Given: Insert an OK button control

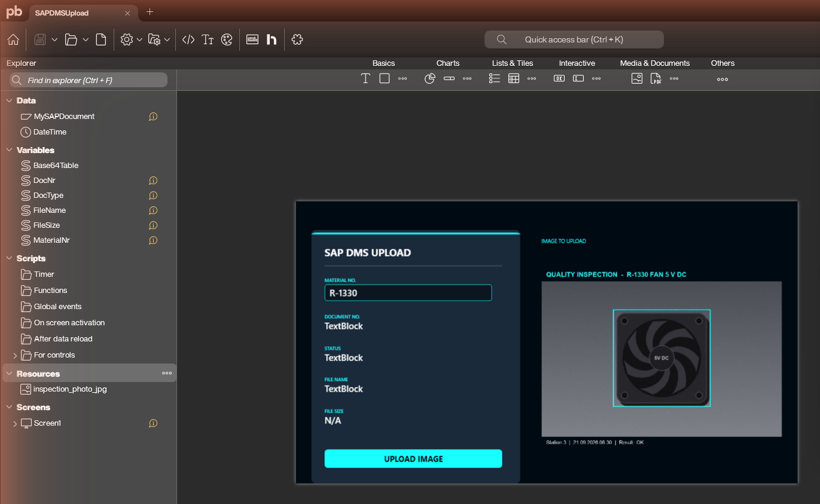Looking at the screenshot, I should [x=559, y=78].
